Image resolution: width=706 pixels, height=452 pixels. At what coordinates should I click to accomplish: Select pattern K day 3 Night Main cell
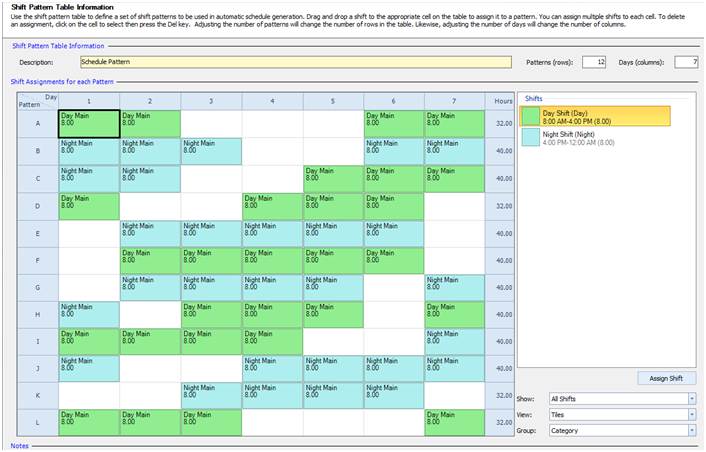click(x=211, y=396)
